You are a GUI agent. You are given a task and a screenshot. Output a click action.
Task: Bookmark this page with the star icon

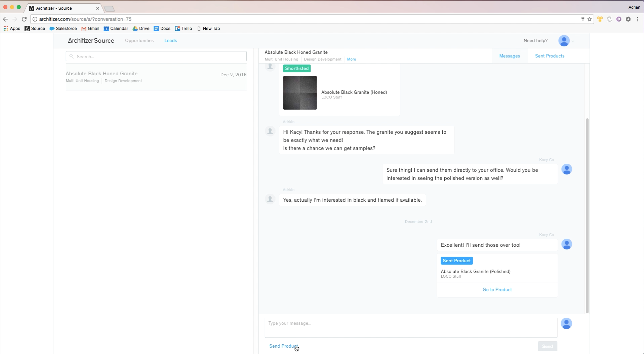coord(590,19)
